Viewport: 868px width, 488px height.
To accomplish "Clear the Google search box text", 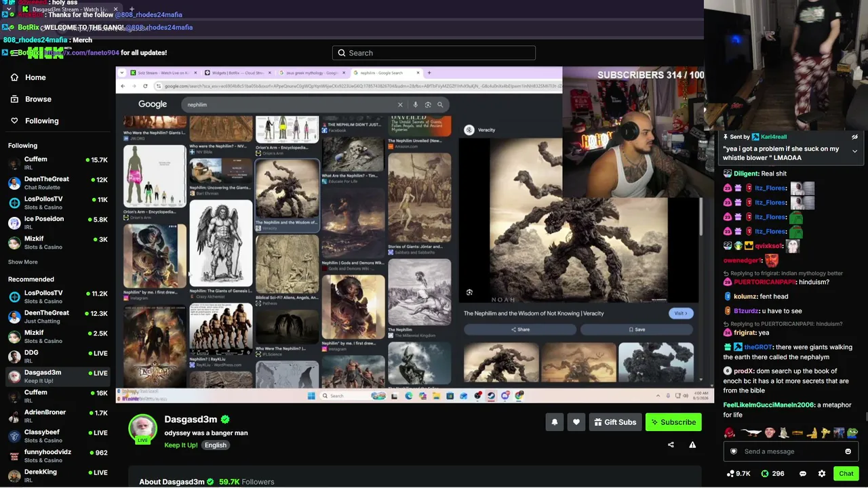I will point(400,104).
